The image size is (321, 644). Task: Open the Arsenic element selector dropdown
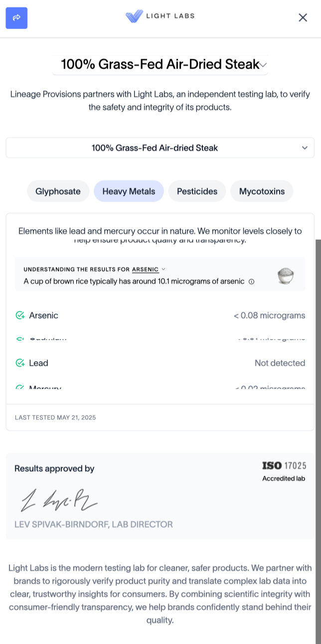tap(148, 269)
